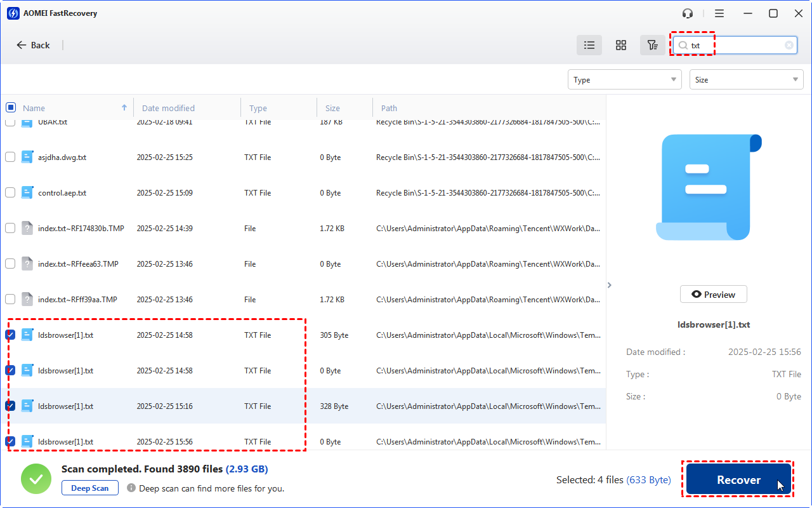
Task: Select the checkbox for asjdha.dwg.txt
Action: [x=10, y=157]
